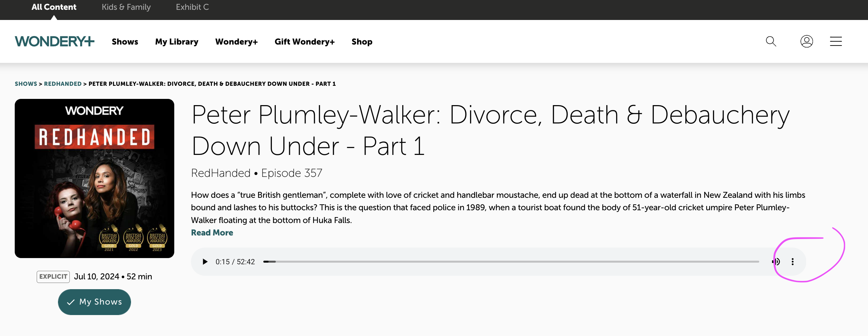The width and height of the screenshot is (868, 336).
Task: Click the Wondery+ logo
Action: point(55,42)
